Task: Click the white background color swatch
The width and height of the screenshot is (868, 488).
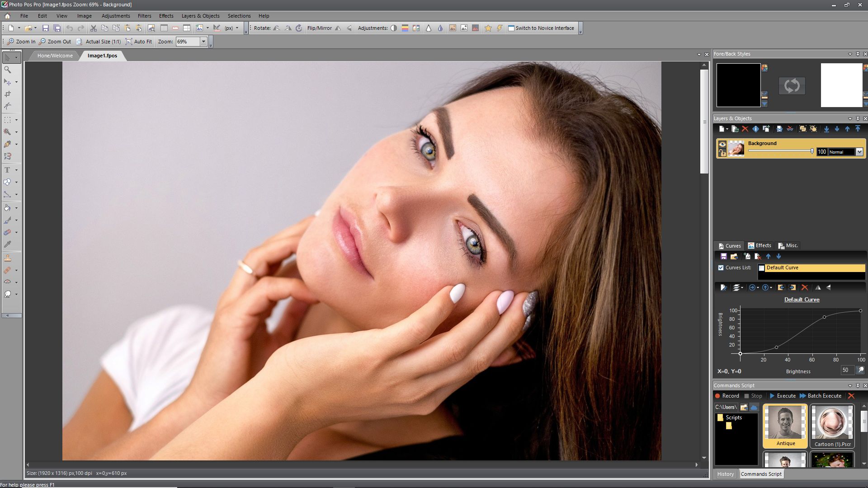Action: point(841,85)
